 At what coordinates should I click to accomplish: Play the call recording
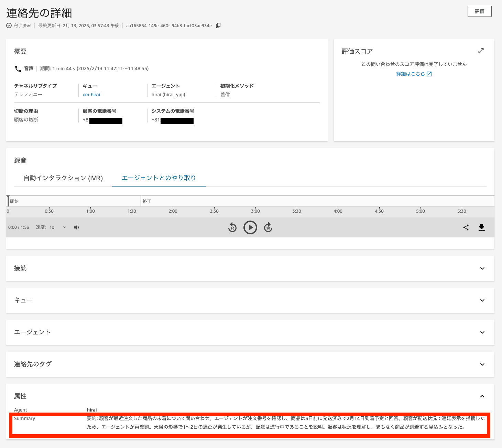tap(250, 227)
